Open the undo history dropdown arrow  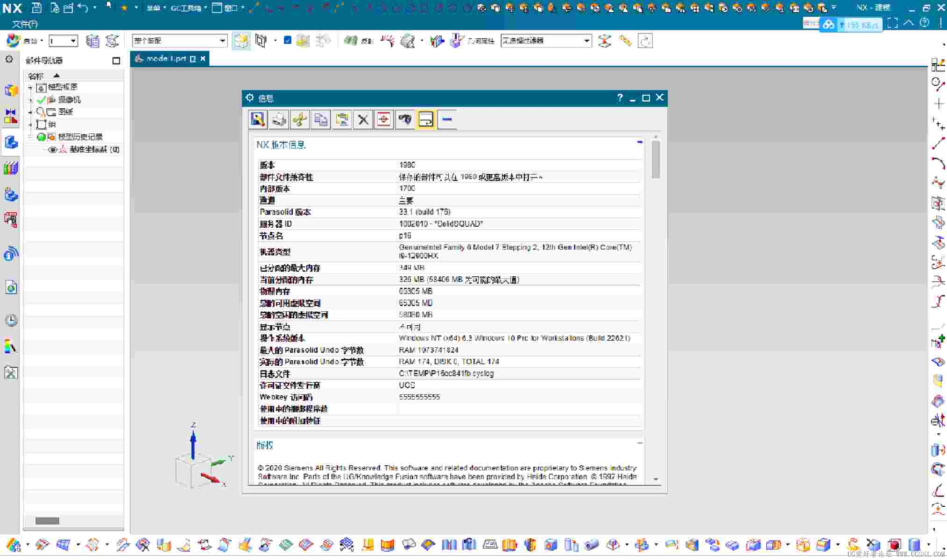pos(95,7)
